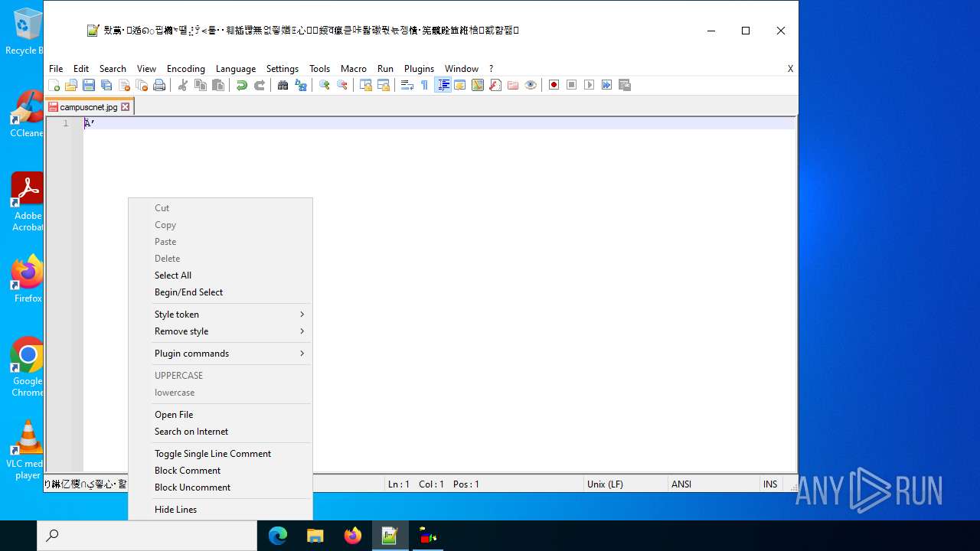Click the INS status bar indicator
The width and height of the screenshot is (980, 551).
pos(770,484)
